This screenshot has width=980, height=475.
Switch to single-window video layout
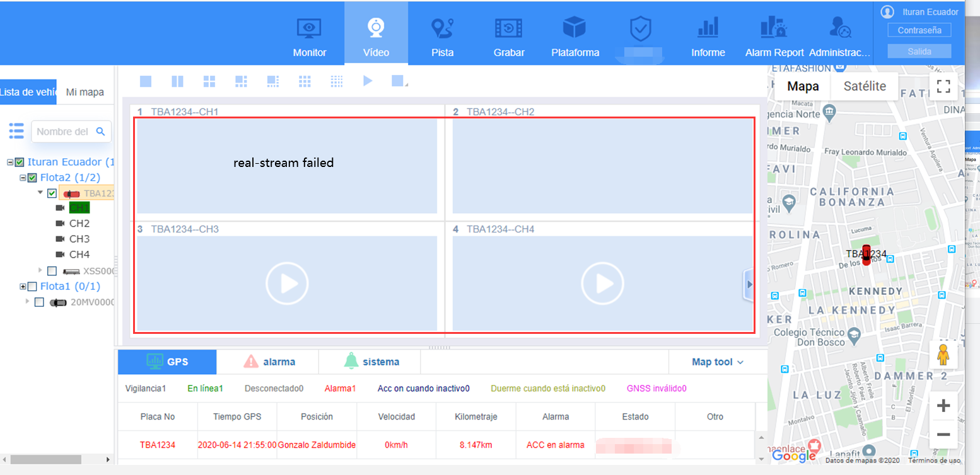pyautogui.click(x=146, y=81)
